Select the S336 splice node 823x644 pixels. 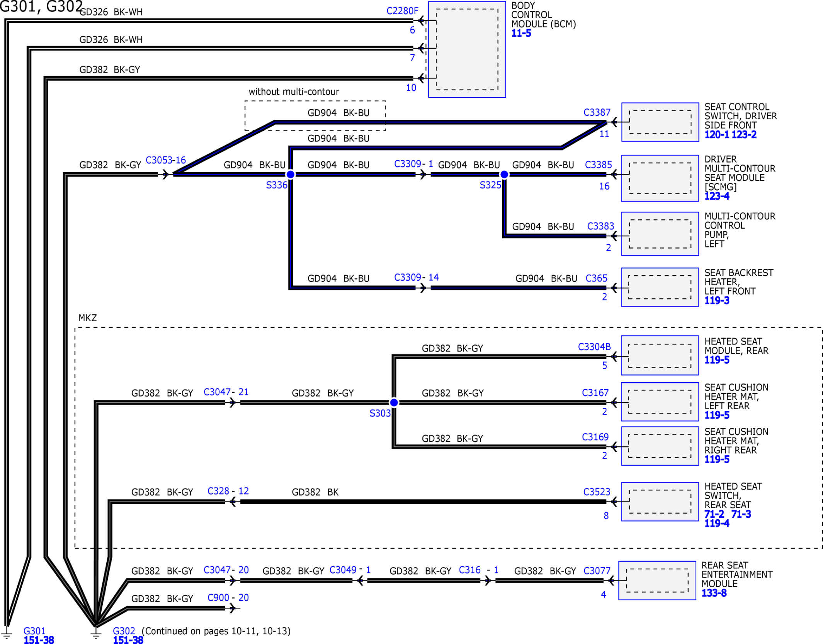tap(290, 175)
